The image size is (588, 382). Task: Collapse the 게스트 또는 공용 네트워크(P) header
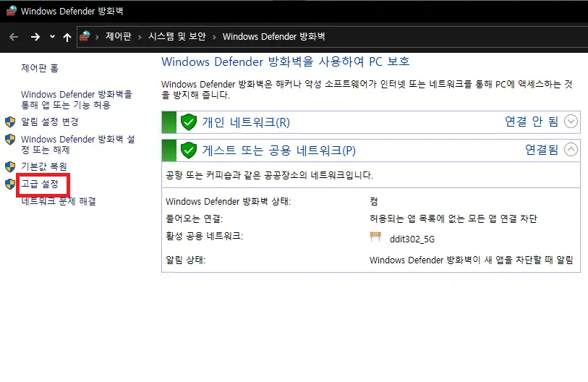pos(371,150)
